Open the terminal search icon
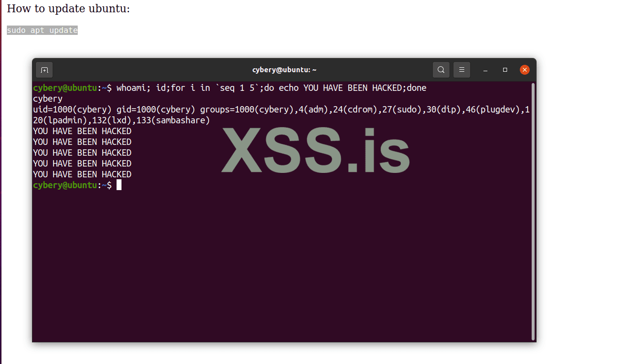Screen dimensions: 631x364 coord(441,70)
